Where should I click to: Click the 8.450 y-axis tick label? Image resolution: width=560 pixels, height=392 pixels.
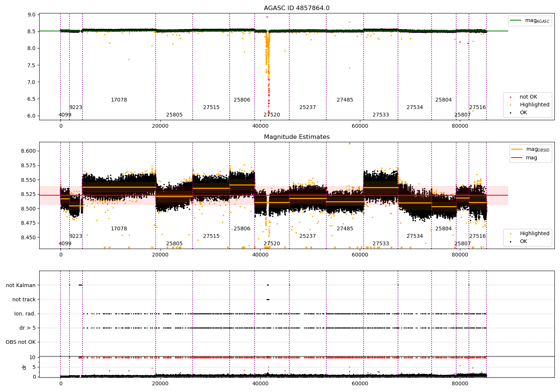click(28, 237)
